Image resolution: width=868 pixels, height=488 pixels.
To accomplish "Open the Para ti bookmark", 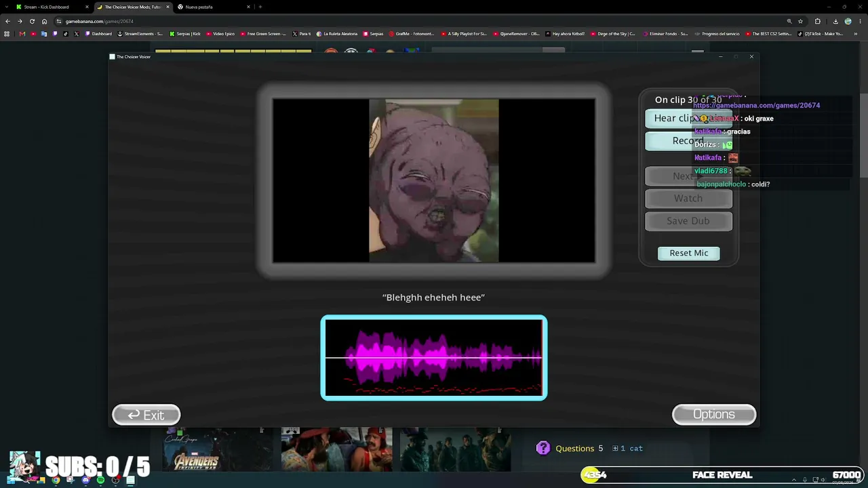I will click(x=302, y=34).
